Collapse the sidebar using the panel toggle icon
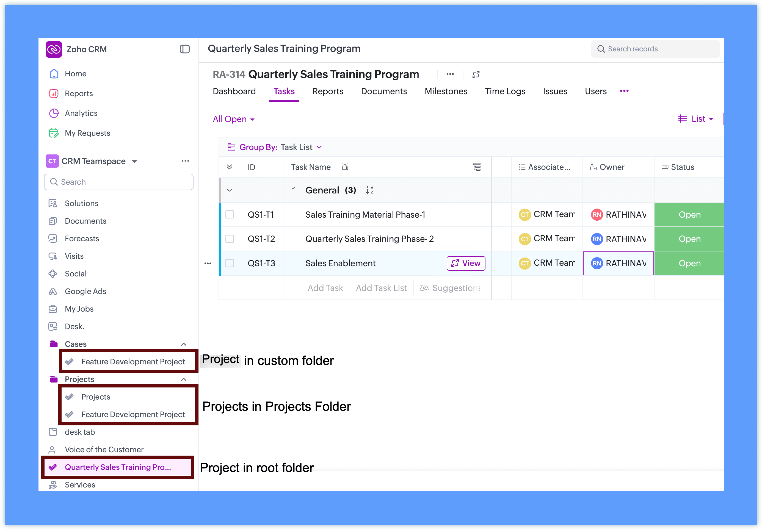 coord(184,49)
